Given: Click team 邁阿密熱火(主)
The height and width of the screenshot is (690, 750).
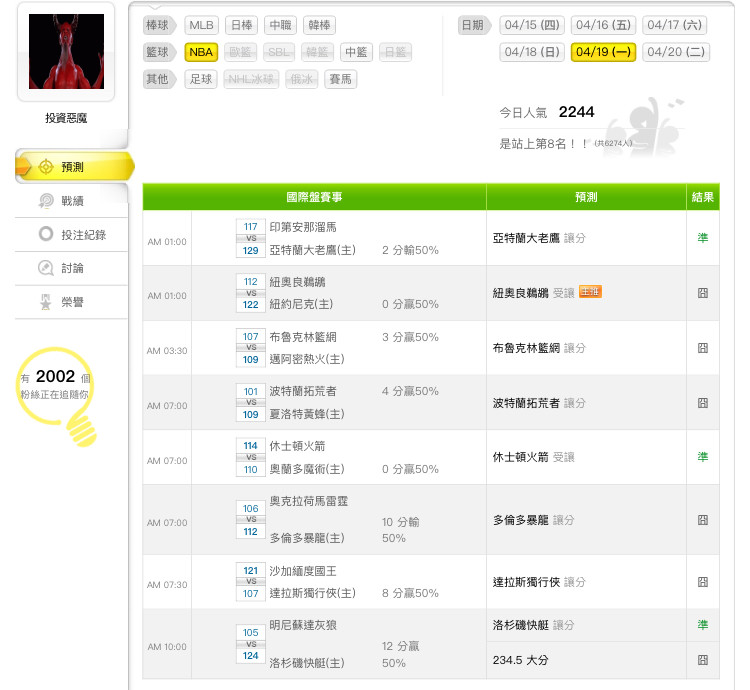Looking at the screenshot, I should coord(307,359).
